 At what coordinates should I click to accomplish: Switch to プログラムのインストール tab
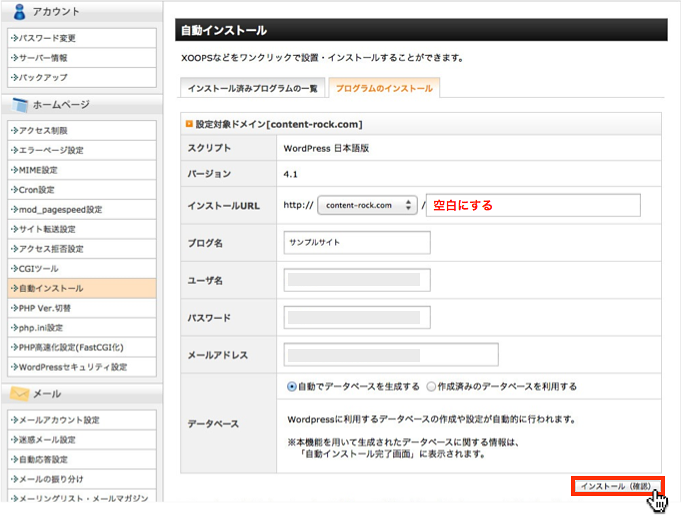tap(384, 88)
